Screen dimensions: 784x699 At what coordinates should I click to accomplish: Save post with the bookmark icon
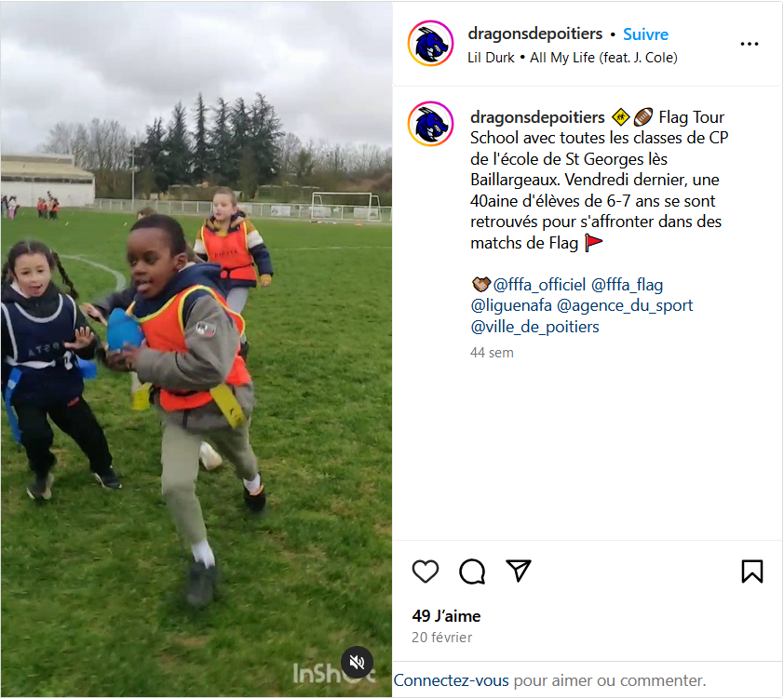(752, 571)
